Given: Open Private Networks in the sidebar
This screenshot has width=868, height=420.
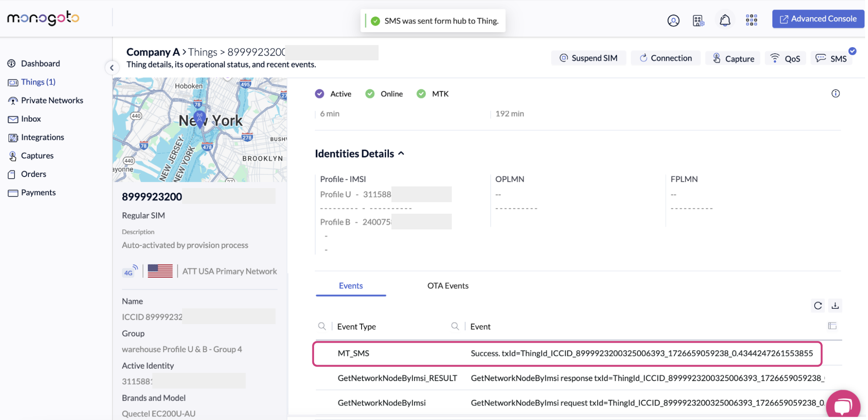Looking at the screenshot, I should pos(52,100).
